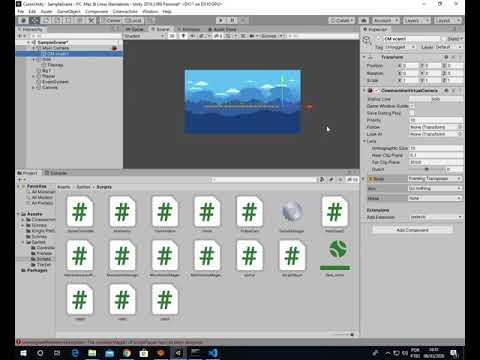Viewport: 480px width, 360px height.
Task: Select the Move tool in toolbar
Action: click(35, 20)
